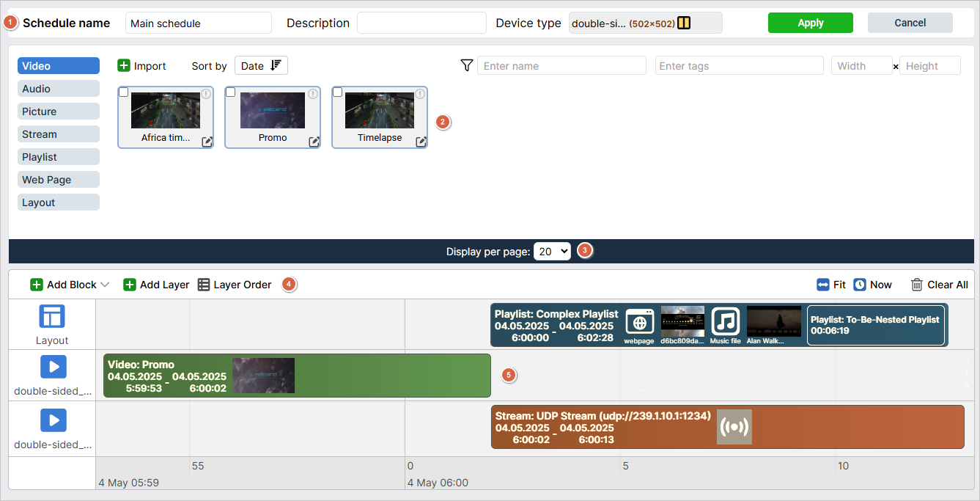980x501 pixels.
Task: Jump to Now using clock icon
Action: pos(860,285)
